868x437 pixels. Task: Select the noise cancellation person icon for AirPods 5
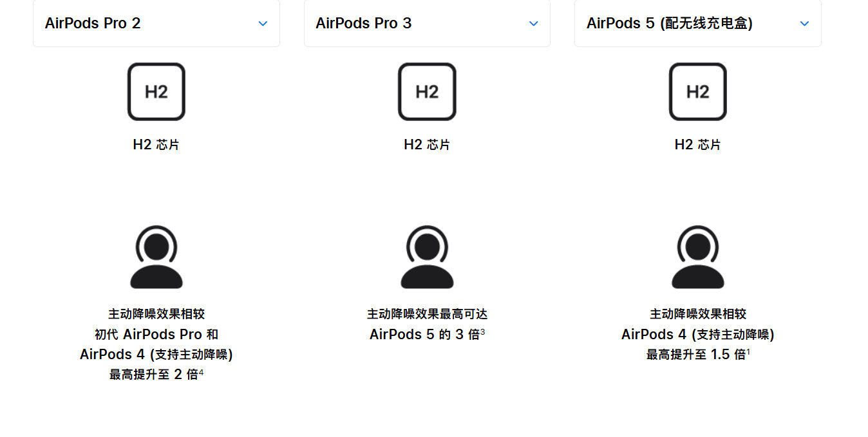point(698,257)
